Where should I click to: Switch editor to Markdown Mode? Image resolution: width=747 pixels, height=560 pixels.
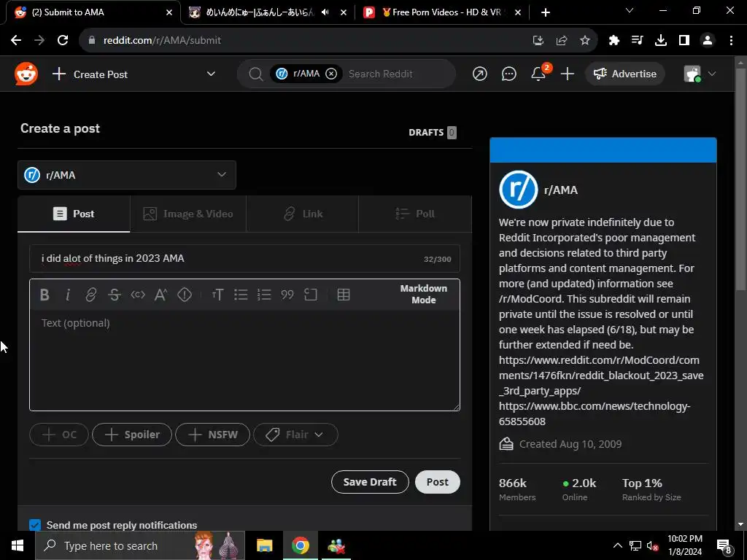(424, 295)
